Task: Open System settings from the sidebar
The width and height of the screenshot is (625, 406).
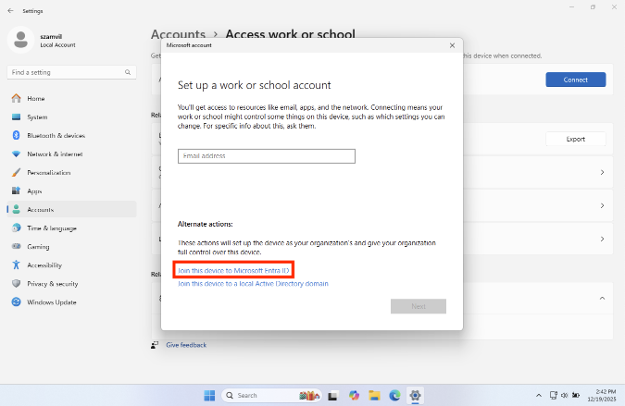Action: (37, 117)
